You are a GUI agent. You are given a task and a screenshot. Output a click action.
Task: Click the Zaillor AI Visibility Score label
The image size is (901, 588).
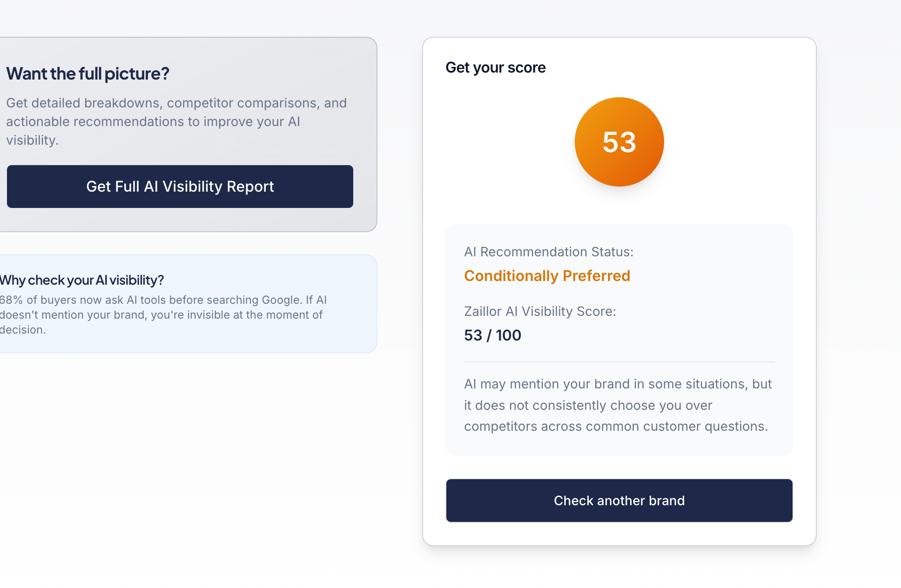[539, 311]
